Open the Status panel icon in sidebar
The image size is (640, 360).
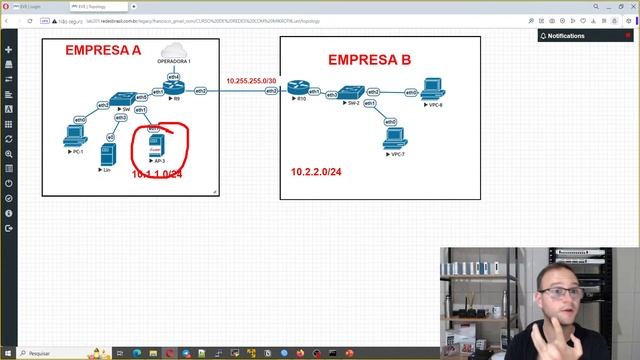point(9,169)
